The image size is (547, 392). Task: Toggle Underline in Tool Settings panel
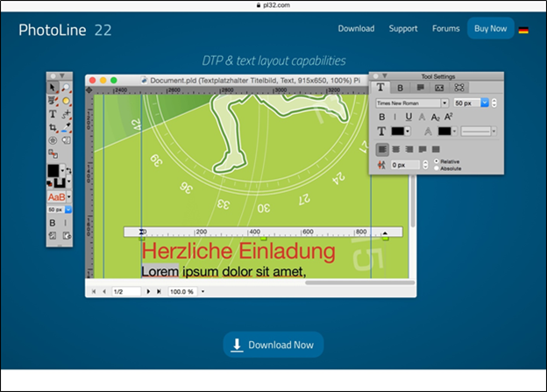pyautogui.click(x=408, y=117)
